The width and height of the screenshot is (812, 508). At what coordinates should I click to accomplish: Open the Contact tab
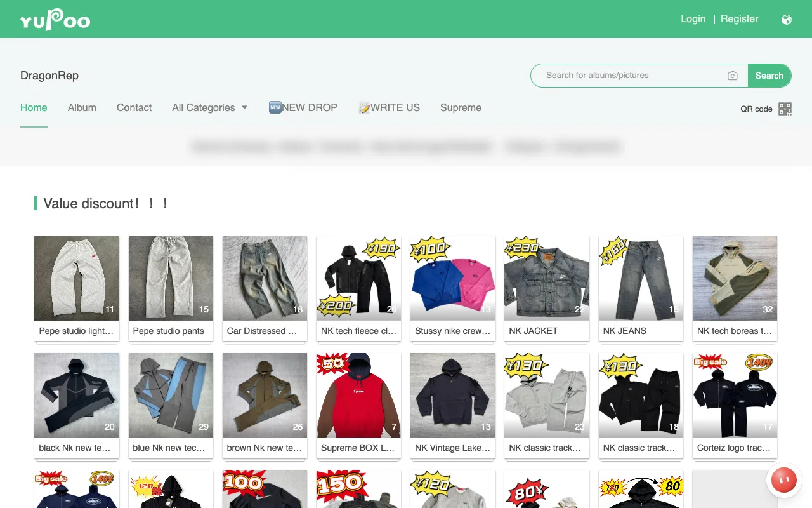[x=134, y=108]
